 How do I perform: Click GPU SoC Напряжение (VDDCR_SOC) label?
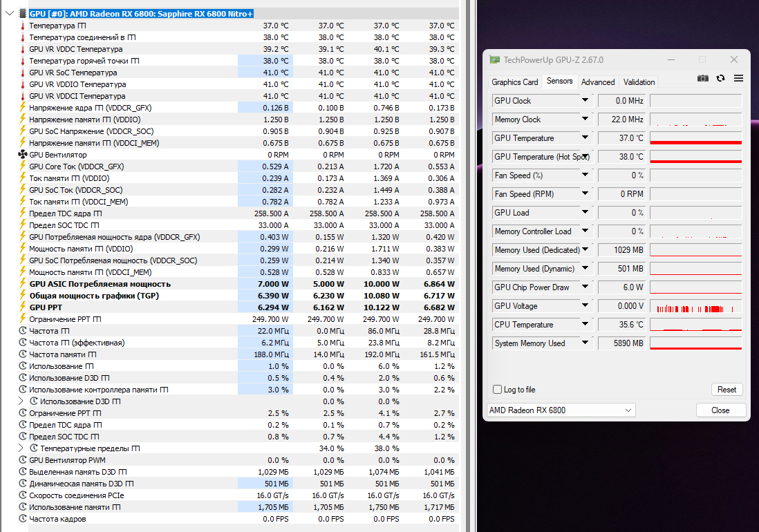click(x=91, y=131)
